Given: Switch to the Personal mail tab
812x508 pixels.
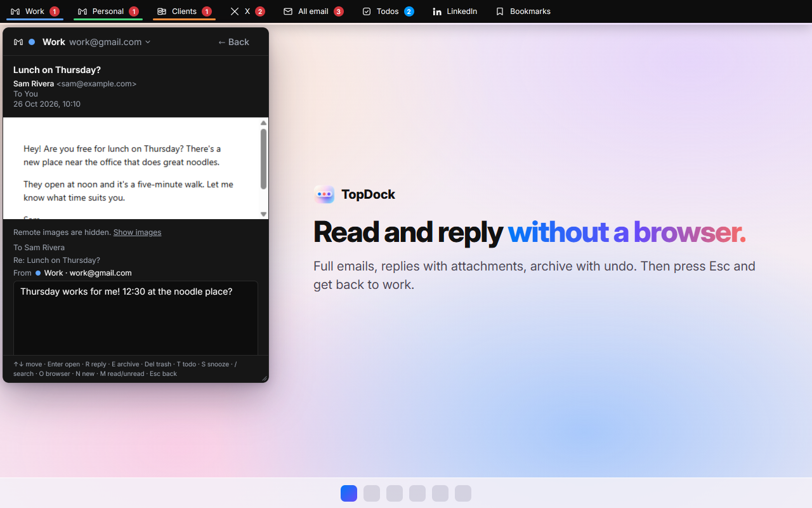Looking at the screenshot, I should coord(108,11).
